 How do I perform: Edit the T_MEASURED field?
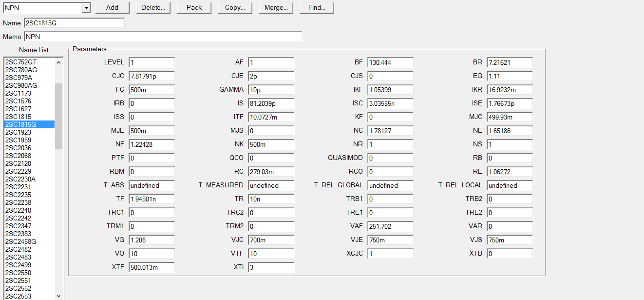pos(271,185)
